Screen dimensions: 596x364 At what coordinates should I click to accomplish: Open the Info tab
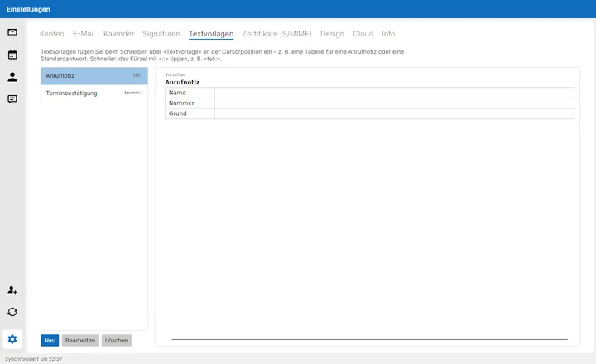[388, 34]
